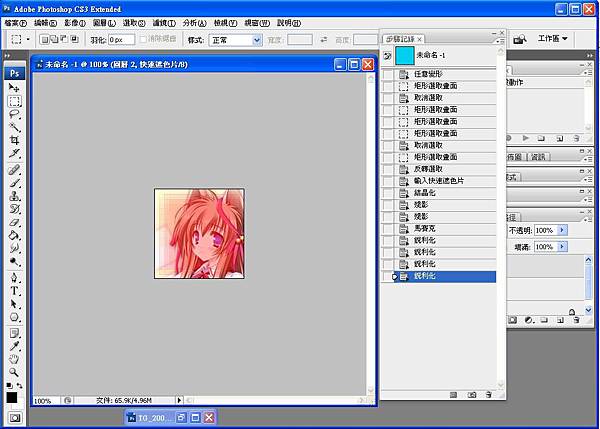600x429 pixels.
Task: Select the Dodge tool
Action: click(x=15, y=262)
